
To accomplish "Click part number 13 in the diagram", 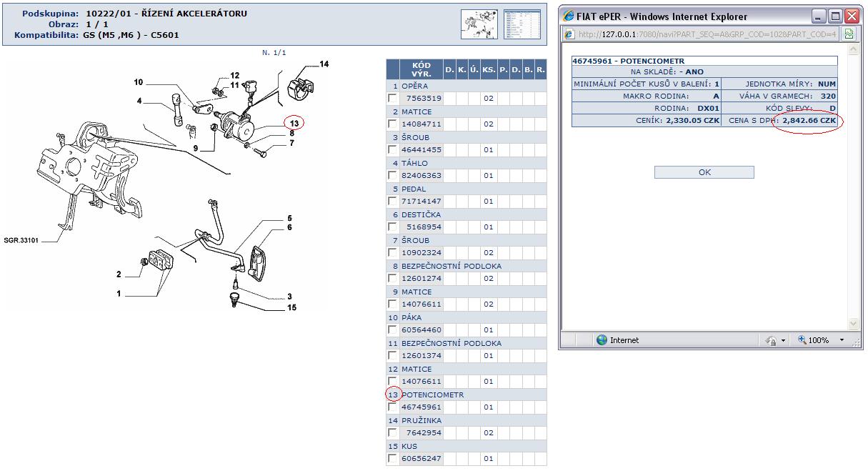I will click(x=294, y=122).
